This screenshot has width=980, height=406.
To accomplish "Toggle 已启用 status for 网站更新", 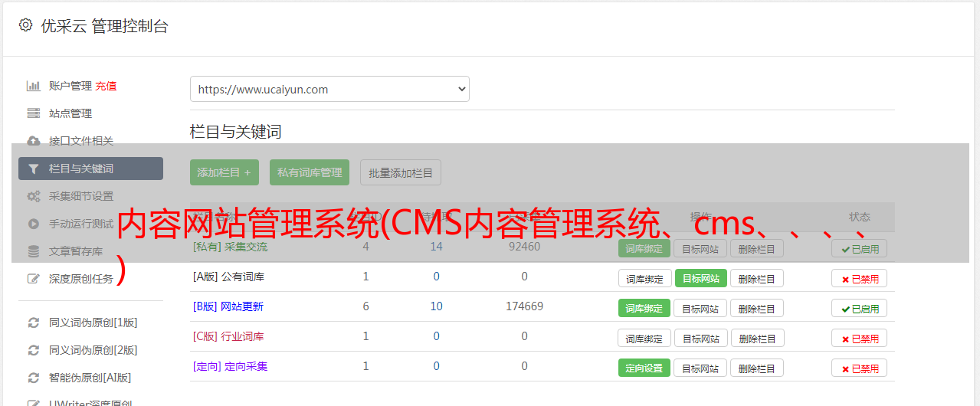I will point(860,308).
